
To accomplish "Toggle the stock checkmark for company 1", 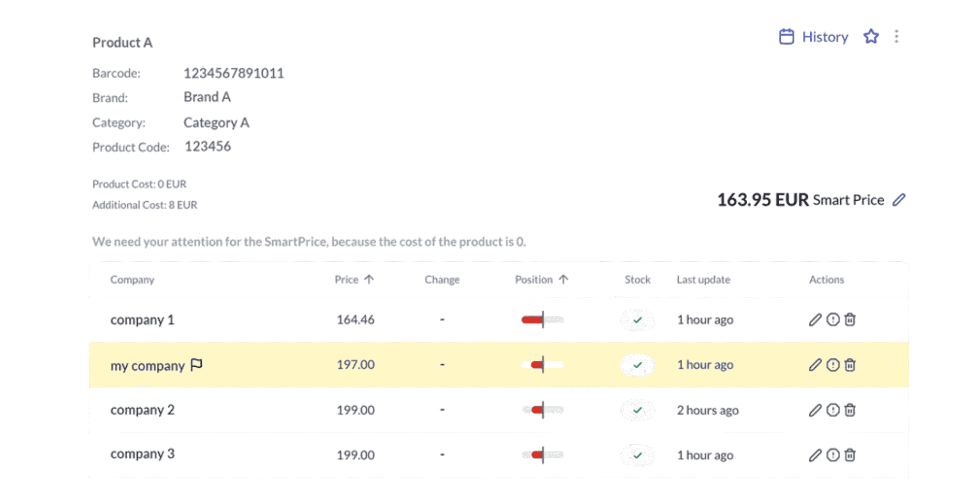I will pos(637,320).
